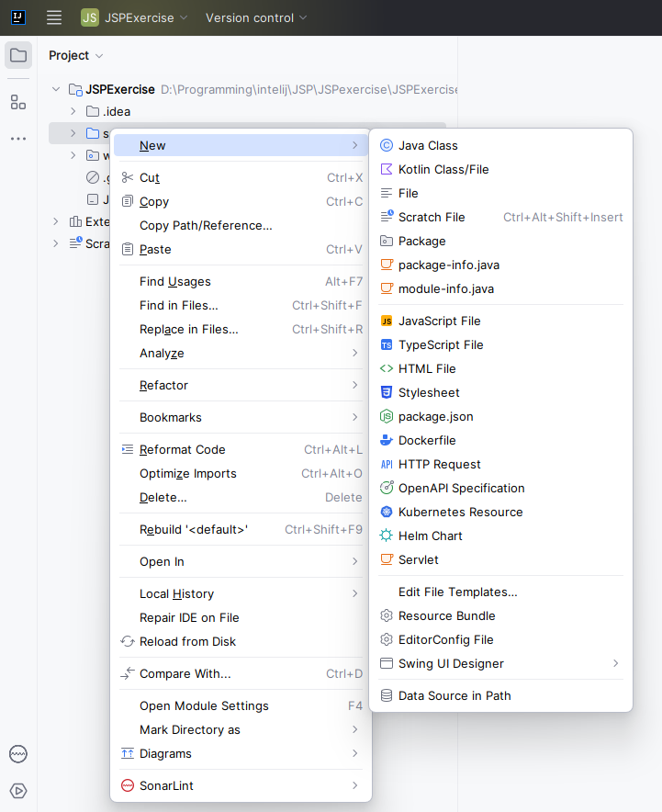This screenshot has width=662, height=812.
Task: Open the Open In submenu
Action: point(241,561)
